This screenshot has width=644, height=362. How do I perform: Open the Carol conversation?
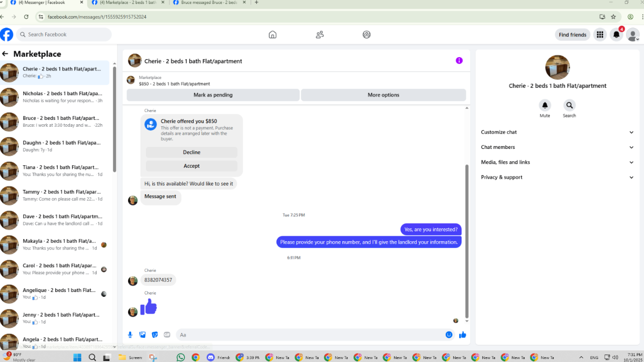55,269
